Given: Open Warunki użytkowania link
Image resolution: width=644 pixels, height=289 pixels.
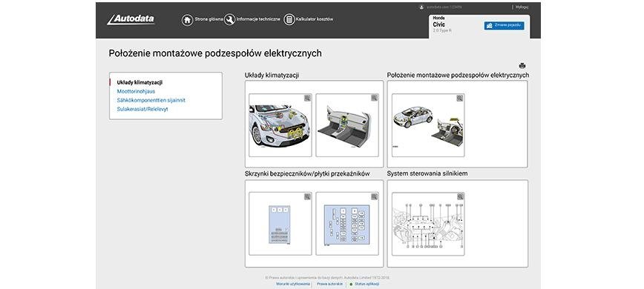Looking at the screenshot, I should click(x=293, y=284).
